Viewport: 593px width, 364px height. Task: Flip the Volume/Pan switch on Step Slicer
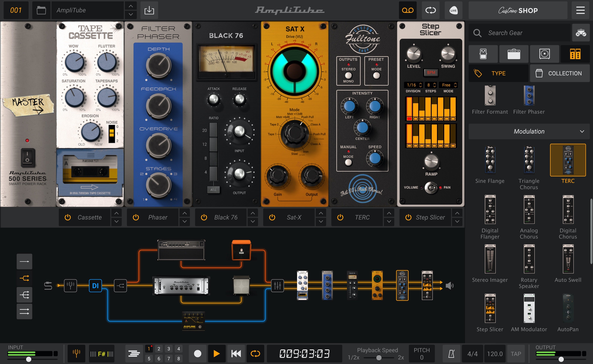431,188
